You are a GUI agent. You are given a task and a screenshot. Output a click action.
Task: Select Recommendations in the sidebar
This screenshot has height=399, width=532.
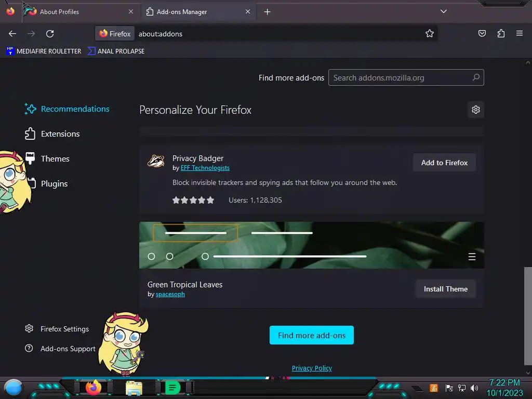coord(67,109)
